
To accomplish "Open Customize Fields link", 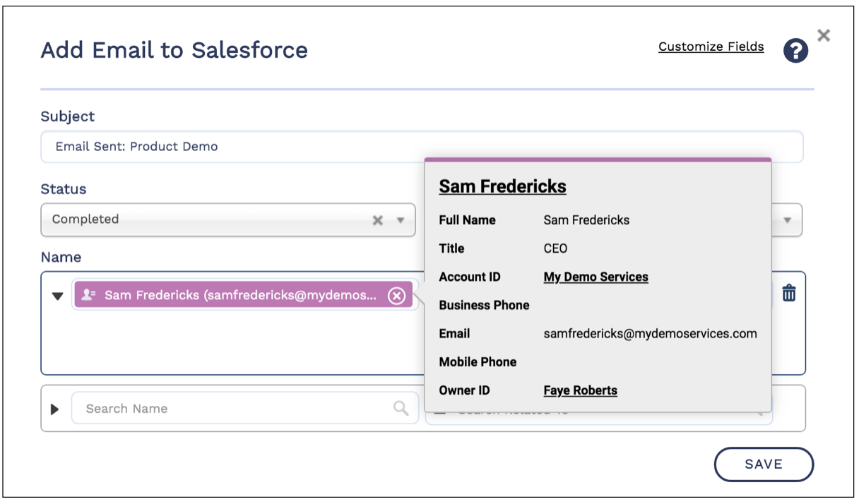I will [711, 47].
